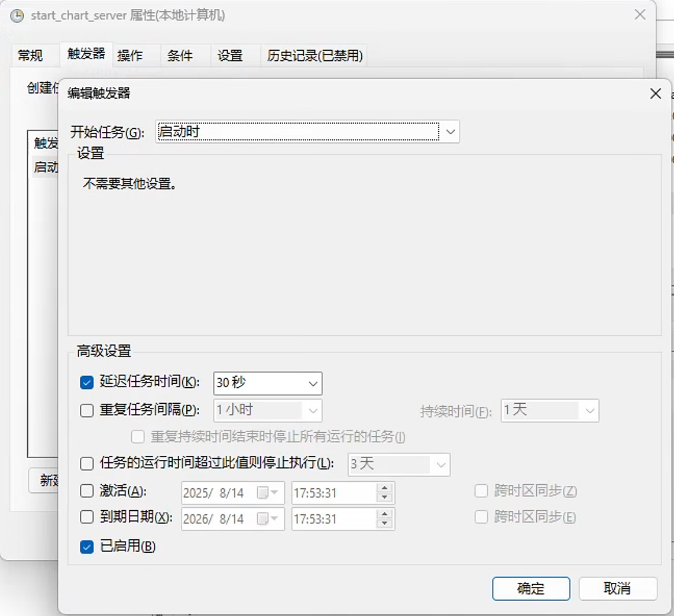The width and height of the screenshot is (674, 616).
Task: Open the 持续时间 1 天 dropdown
Action: click(550, 410)
